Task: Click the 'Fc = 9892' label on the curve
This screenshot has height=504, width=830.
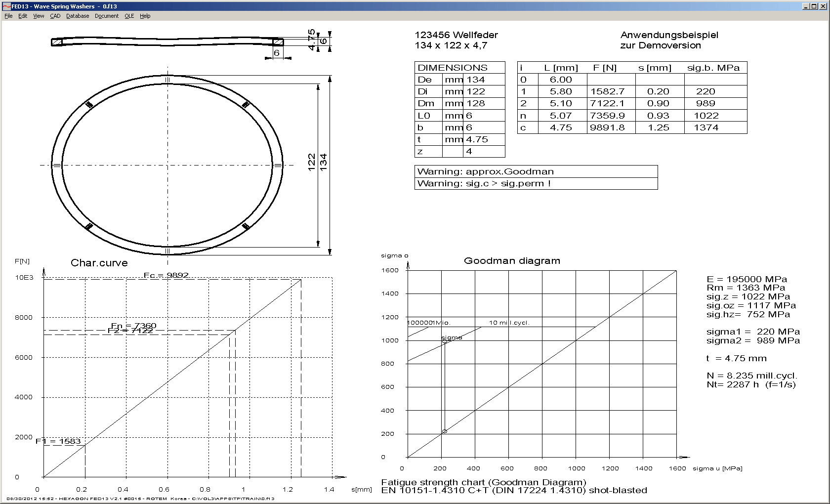Action: [166, 275]
